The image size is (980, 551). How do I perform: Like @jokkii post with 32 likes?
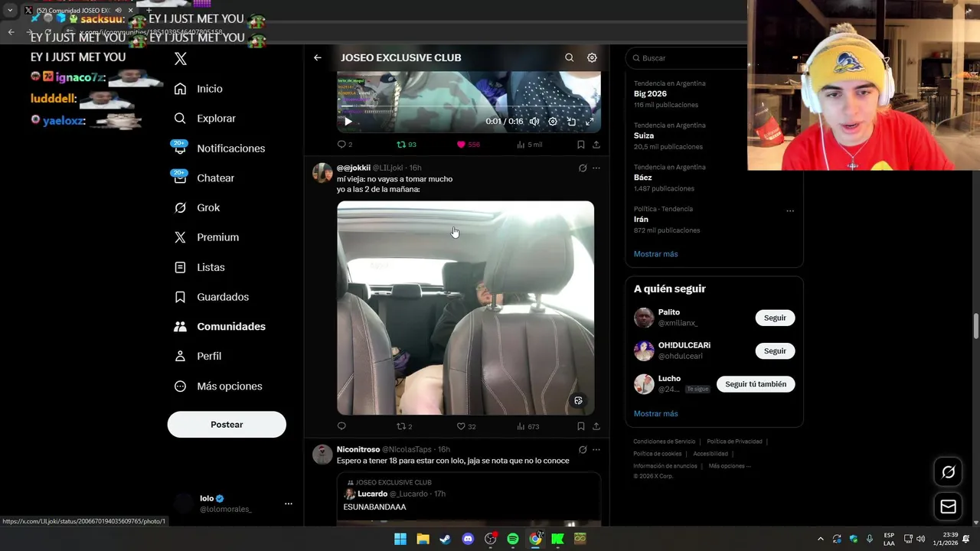click(x=466, y=426)
